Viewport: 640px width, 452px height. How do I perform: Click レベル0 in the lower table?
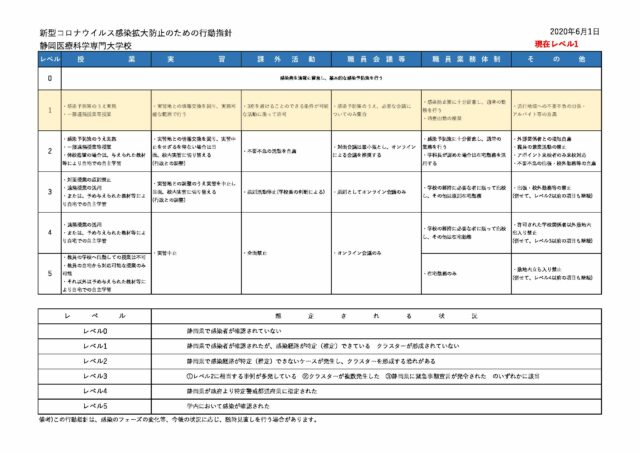(93, 331)
